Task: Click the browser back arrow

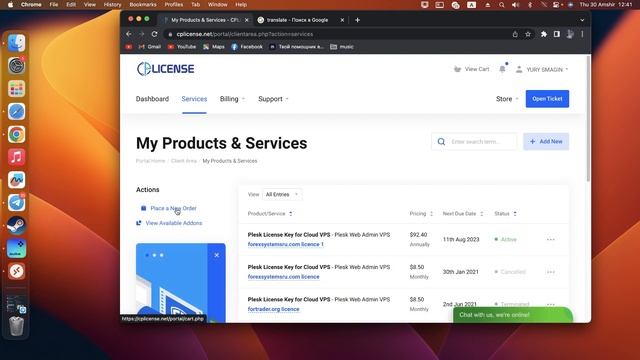Action: 129,34
